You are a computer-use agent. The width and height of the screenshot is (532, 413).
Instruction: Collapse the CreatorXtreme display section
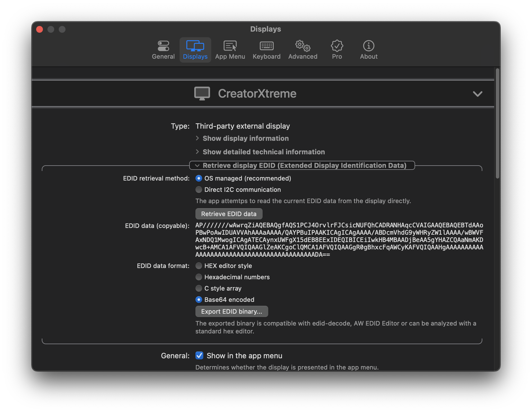(x=478, y=94)
